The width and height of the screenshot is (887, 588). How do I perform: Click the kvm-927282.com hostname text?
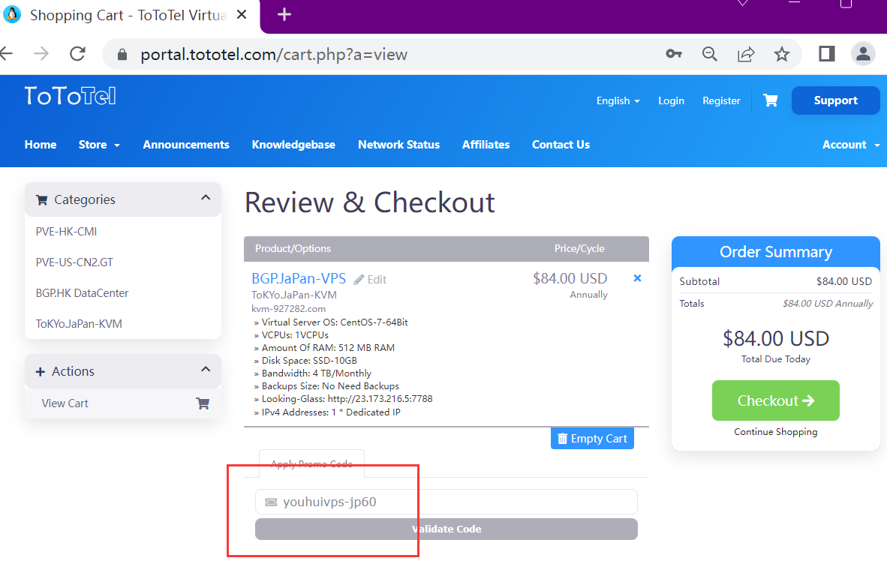288,309
